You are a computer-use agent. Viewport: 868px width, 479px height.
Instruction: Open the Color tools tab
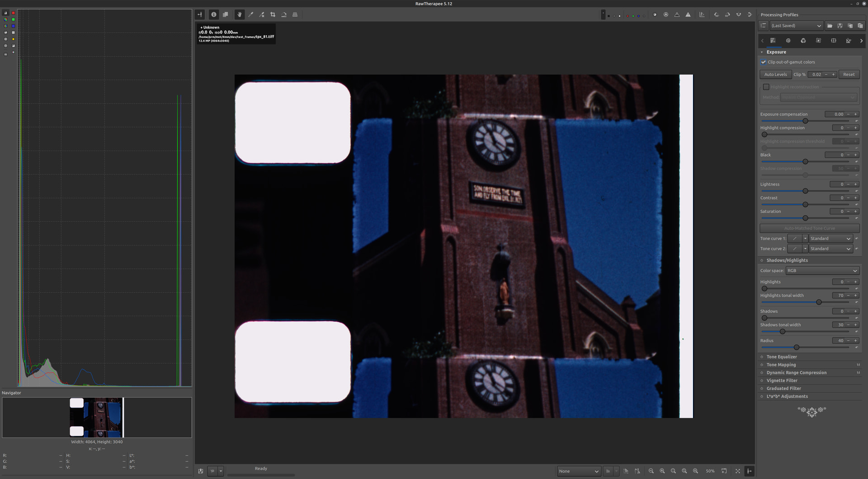(803, 41)
